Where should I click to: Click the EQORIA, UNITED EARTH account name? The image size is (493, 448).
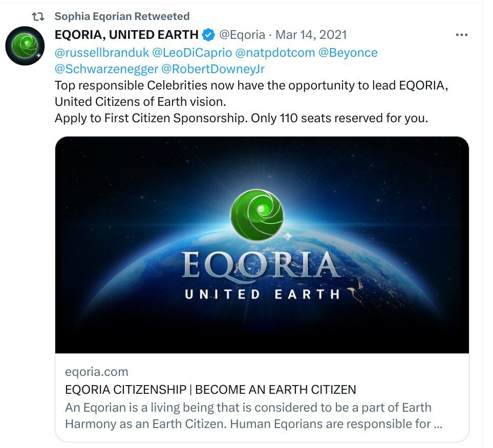[126, 35]
